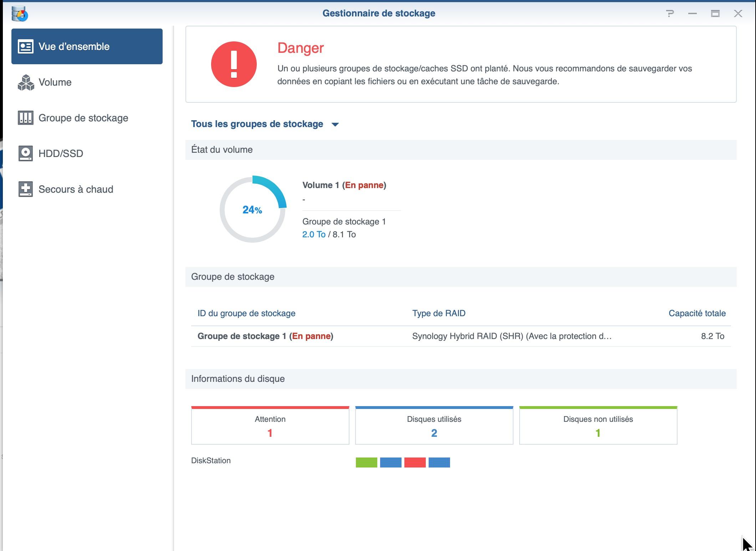Click the HDD/SSD drive icon
Image resolution: width=756 pixels, height=551 pixels.
click(26, 153)
